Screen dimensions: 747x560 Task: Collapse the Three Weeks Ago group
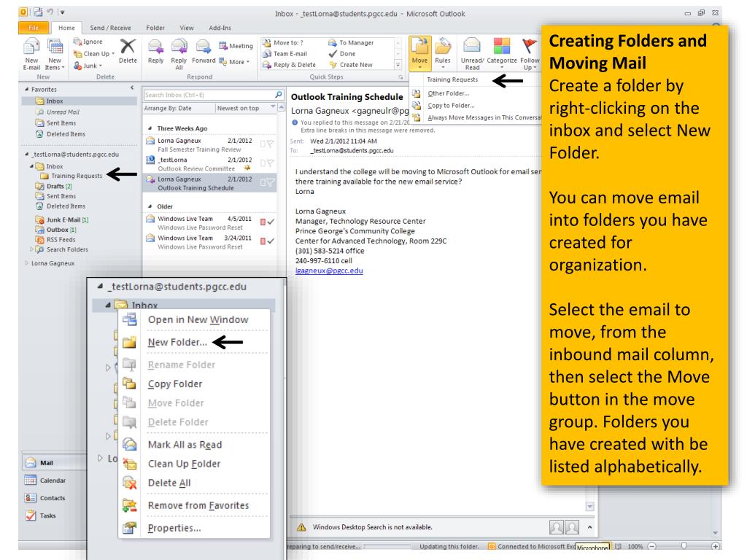tap(150, 128)
